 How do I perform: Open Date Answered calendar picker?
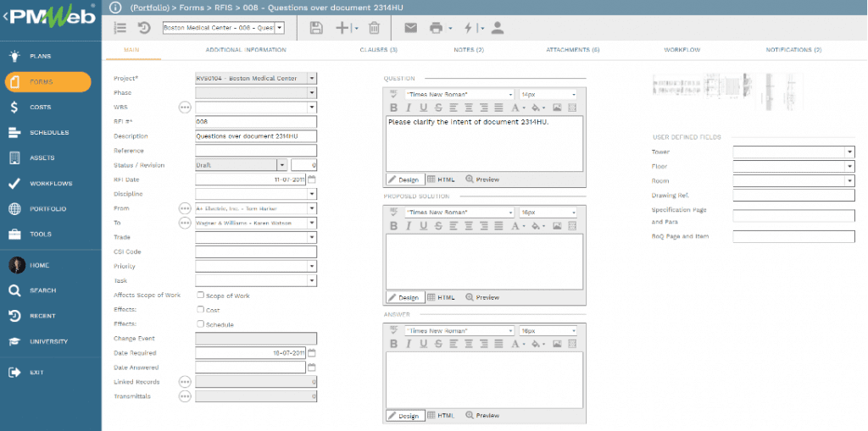[x=312, y=367]
